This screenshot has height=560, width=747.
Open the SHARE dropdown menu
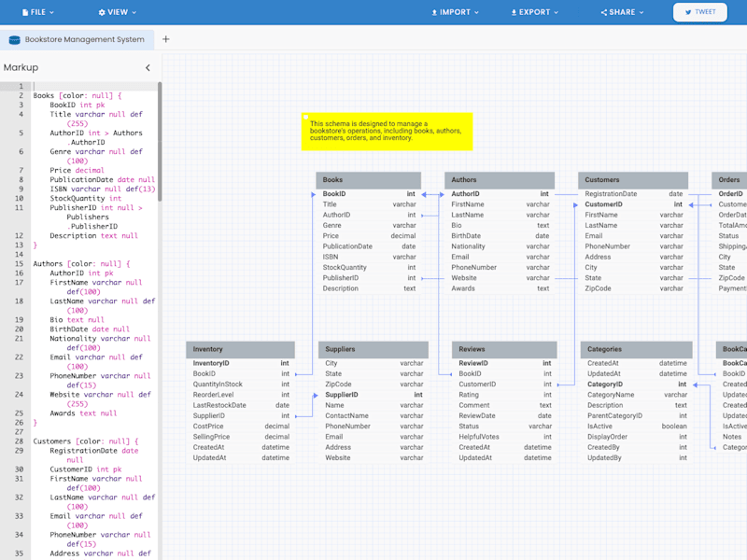point(622,12)
